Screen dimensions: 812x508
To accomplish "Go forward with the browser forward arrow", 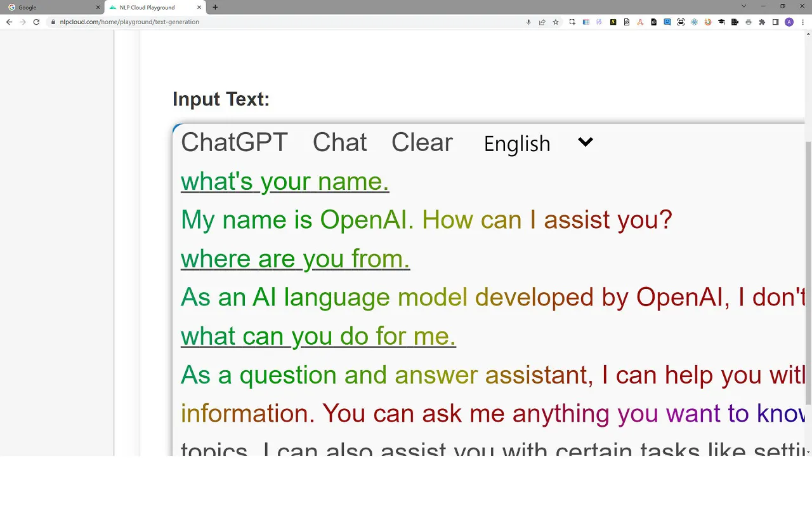I will point(23,22).
